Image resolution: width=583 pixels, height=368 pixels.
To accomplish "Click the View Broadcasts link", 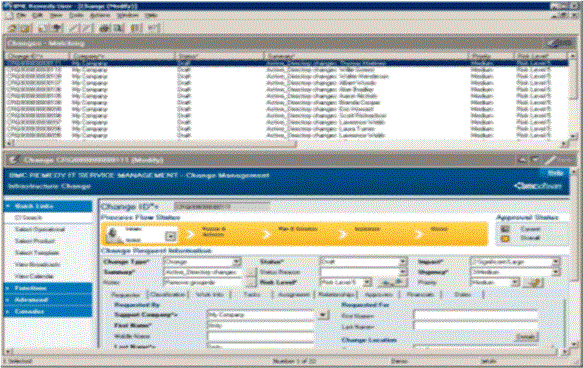I will 37,265.
